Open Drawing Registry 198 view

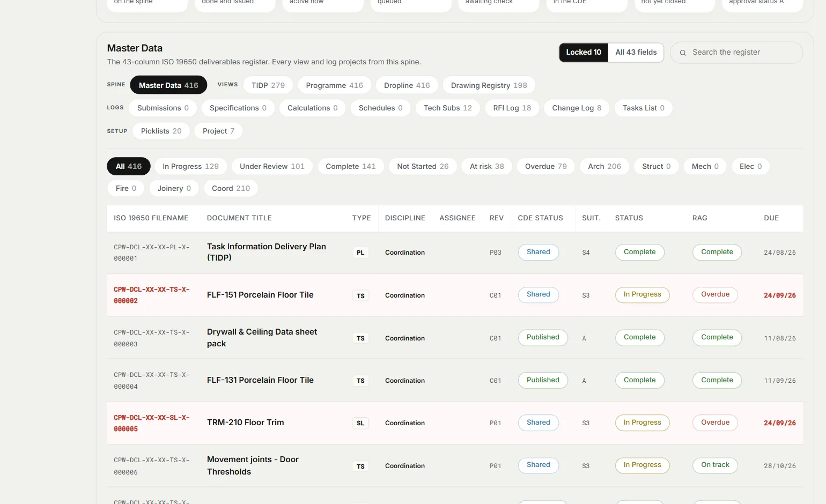(489, 85)
